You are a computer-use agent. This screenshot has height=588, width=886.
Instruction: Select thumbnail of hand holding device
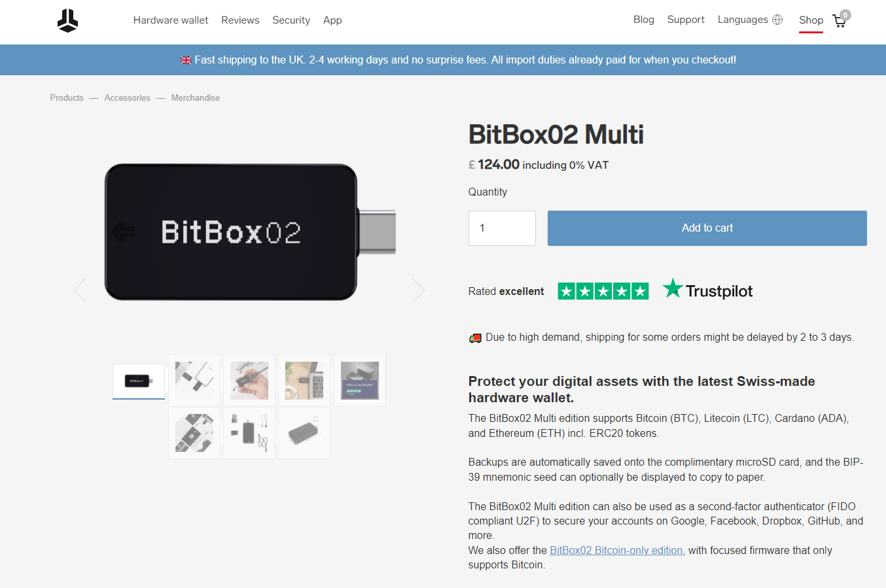[249, 381]
